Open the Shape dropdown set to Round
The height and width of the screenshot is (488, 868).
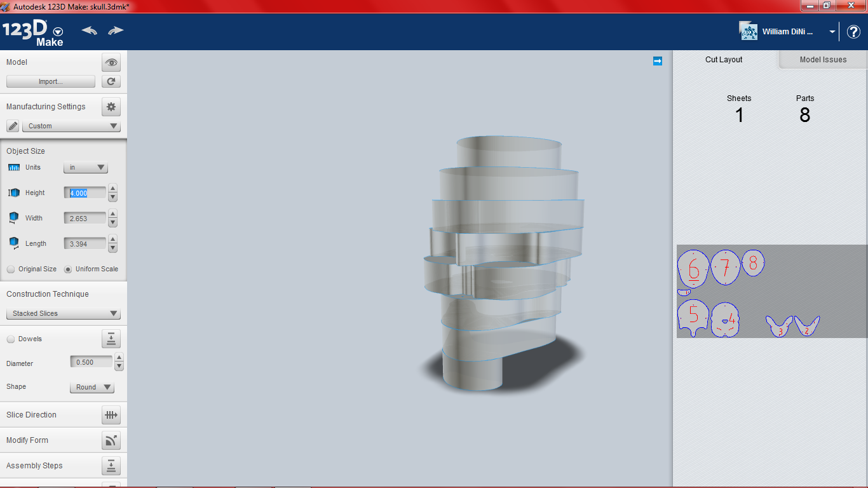[92, 387]
